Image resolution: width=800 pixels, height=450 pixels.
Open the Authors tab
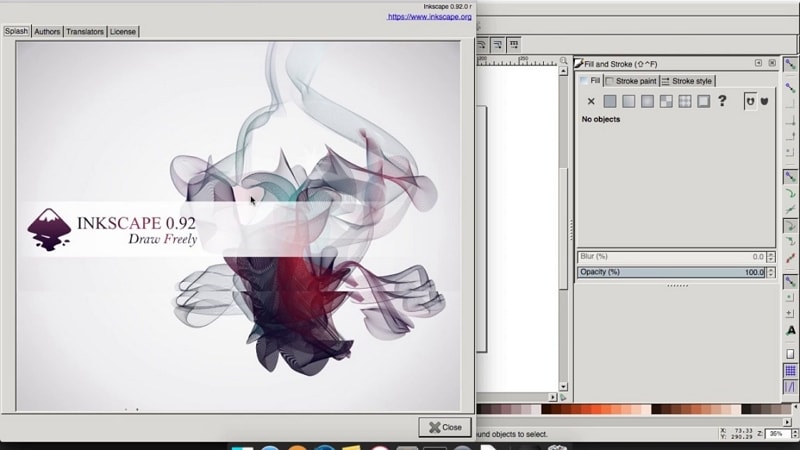pyautogui.click(x=47, y=32)
